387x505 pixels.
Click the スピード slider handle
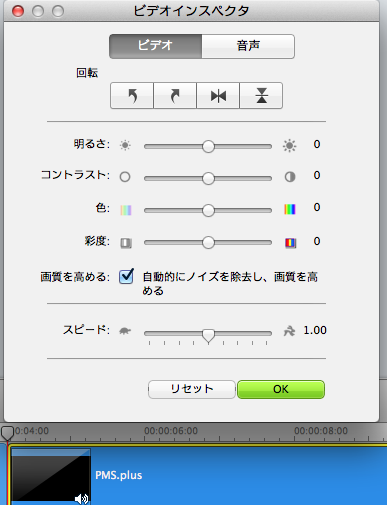pos(208,335)
